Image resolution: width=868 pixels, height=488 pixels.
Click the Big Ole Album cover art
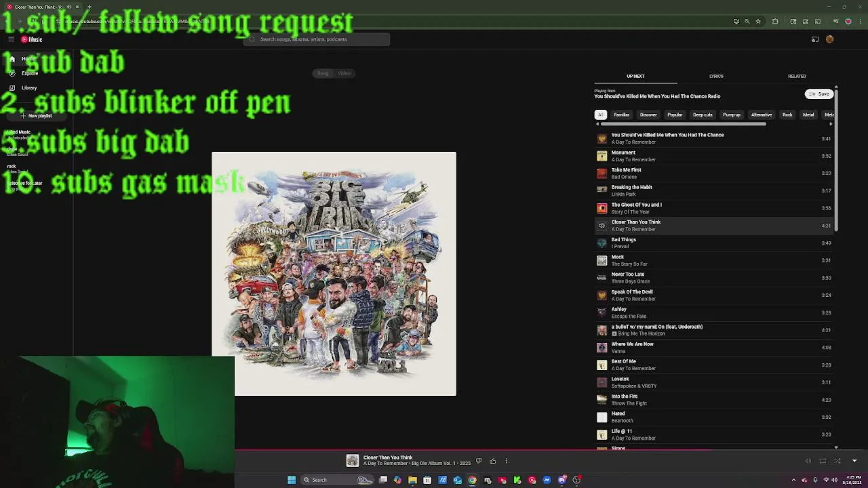334,274
